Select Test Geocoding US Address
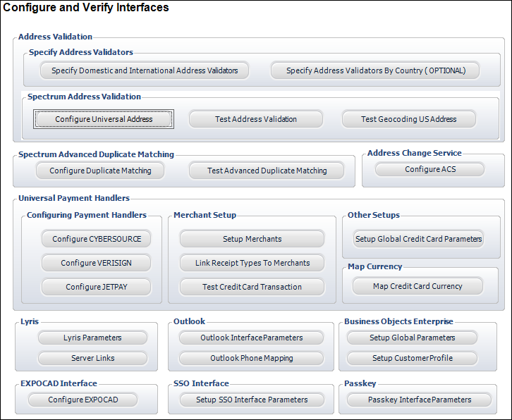 [x=408, y=119]
